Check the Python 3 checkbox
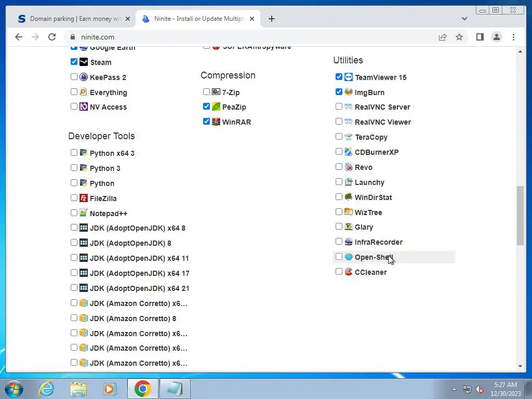The height and width of the screenshot is (399, 532). 74,168
